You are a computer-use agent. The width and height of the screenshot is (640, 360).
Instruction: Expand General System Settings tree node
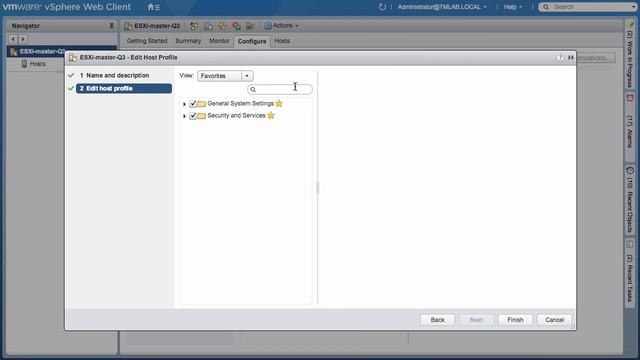click(184, 104)
